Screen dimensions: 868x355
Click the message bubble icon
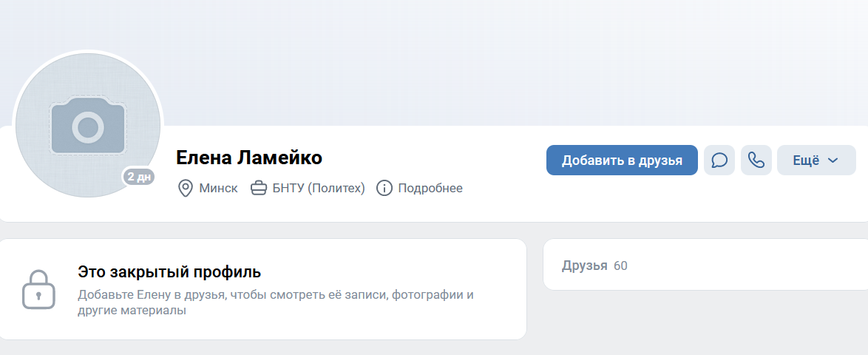pyautogui.click(x=719, y=160)
